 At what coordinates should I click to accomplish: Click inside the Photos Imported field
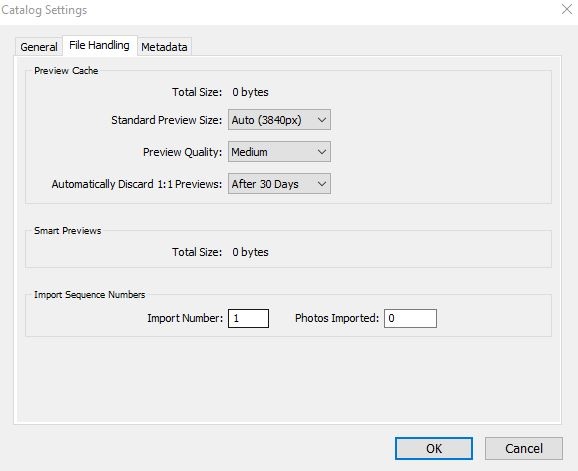coord(410,318)
